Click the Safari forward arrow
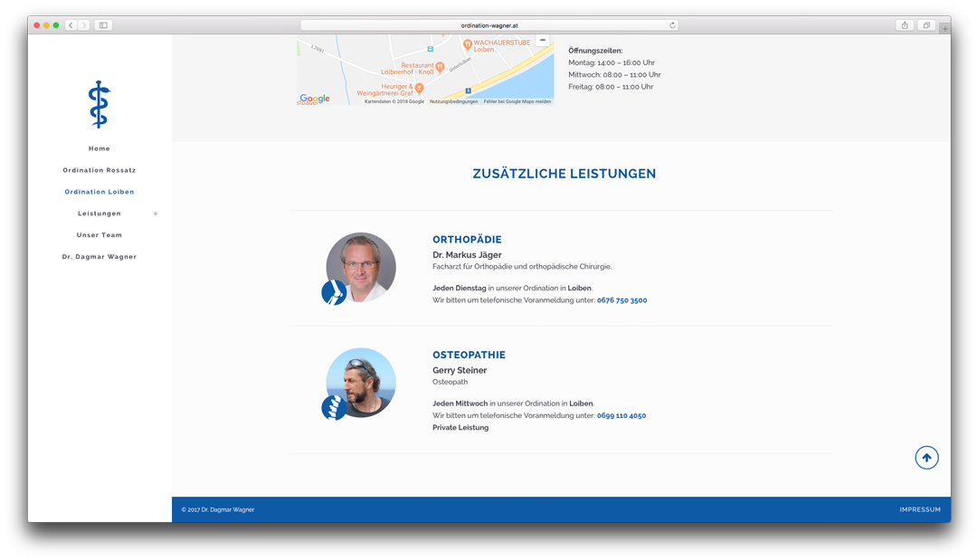This screenshot has width=977, height=560. coord(83,25)
